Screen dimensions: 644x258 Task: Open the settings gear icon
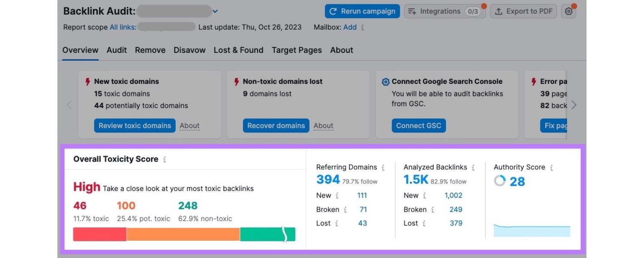click(568, 12)
